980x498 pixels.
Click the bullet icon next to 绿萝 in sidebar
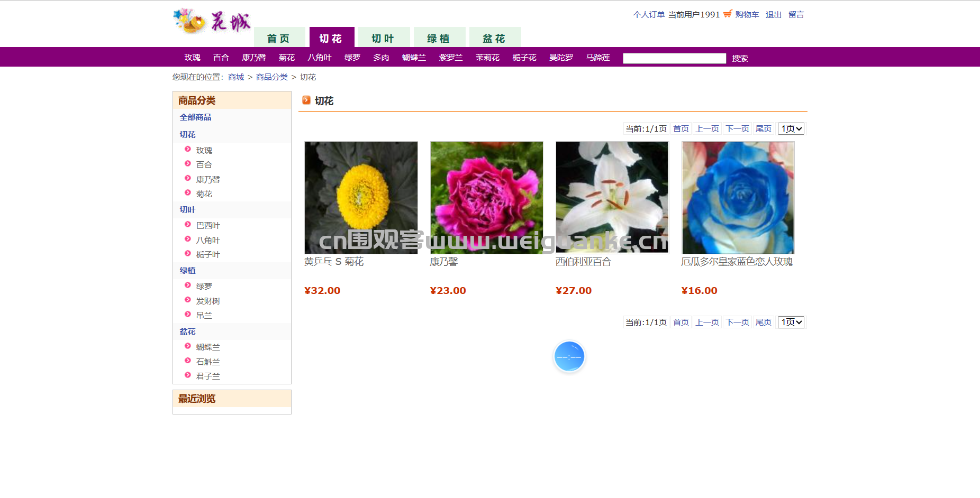point(188,285)
